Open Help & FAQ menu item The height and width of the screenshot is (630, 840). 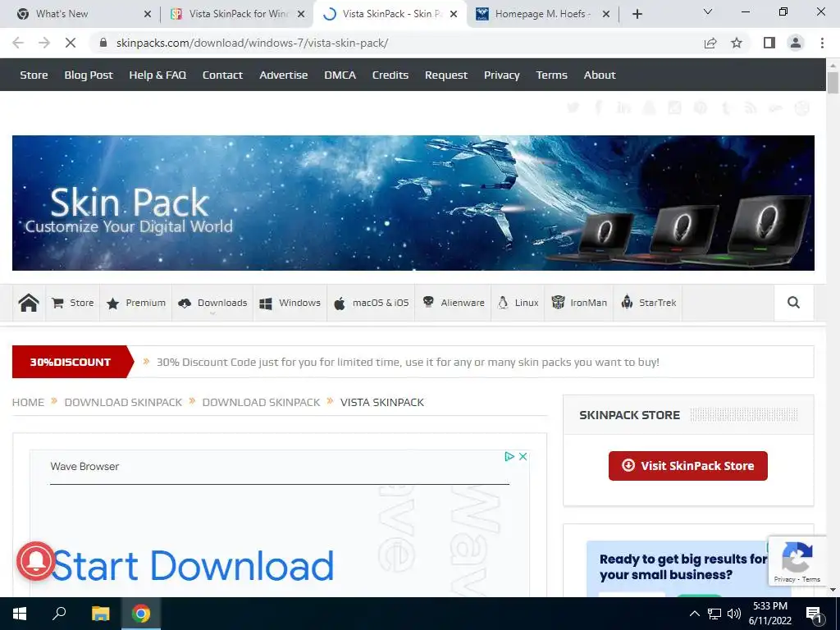coord(157,75)
